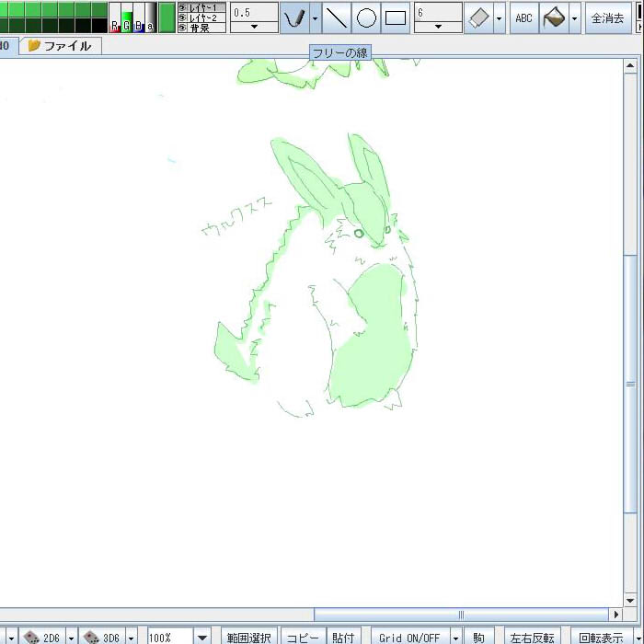Click the vertical scrollbar up arrow
Image resolution: width=644 pixels, height=644 pixels.
630,65
